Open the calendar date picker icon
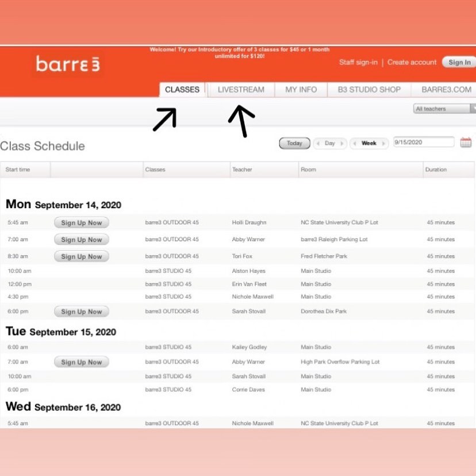476x476 pixels. [x=466, y=143]
